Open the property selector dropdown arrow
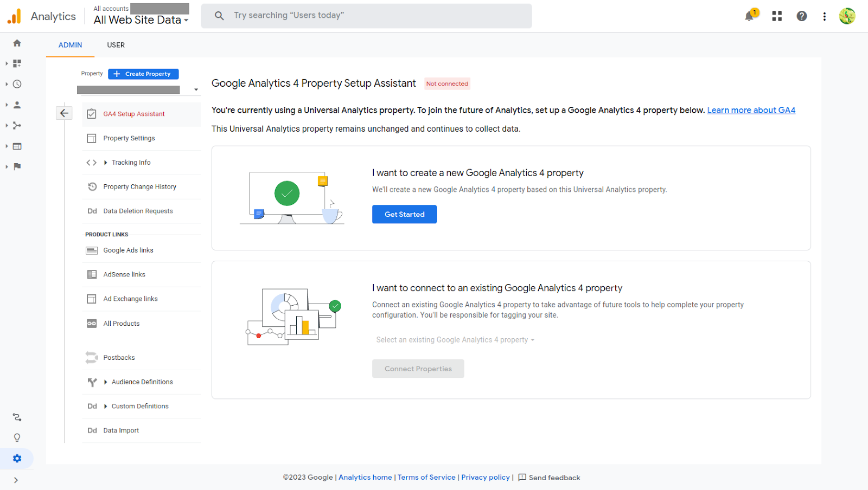Screen dimensions: 868x490 [196, 90]
